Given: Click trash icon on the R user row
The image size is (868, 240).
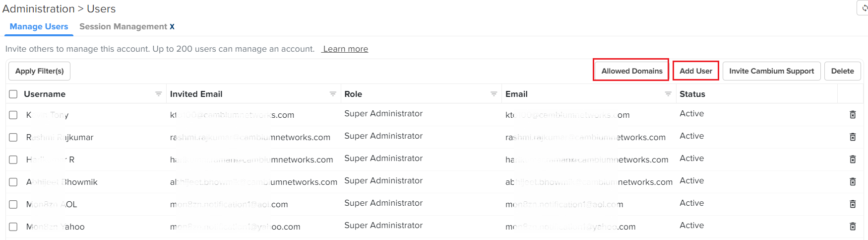Looking at the screenshot, I should click(x=853, y=160).
